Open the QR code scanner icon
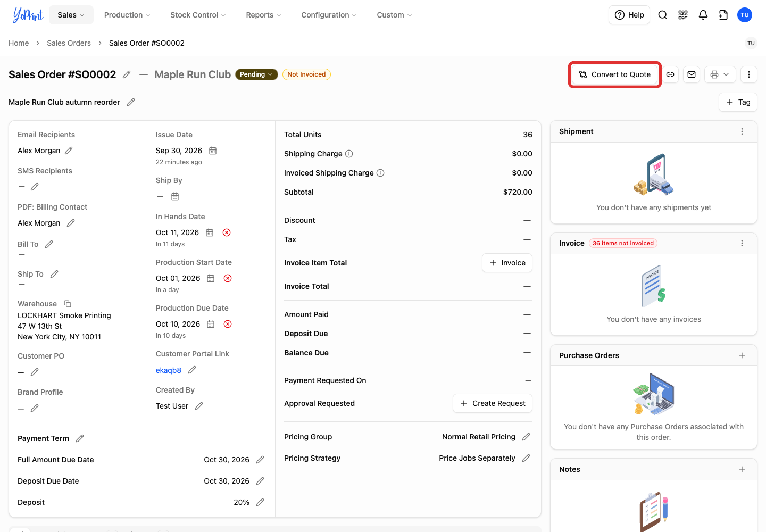Viewport: 766px width, 532px height. [683, 15]
